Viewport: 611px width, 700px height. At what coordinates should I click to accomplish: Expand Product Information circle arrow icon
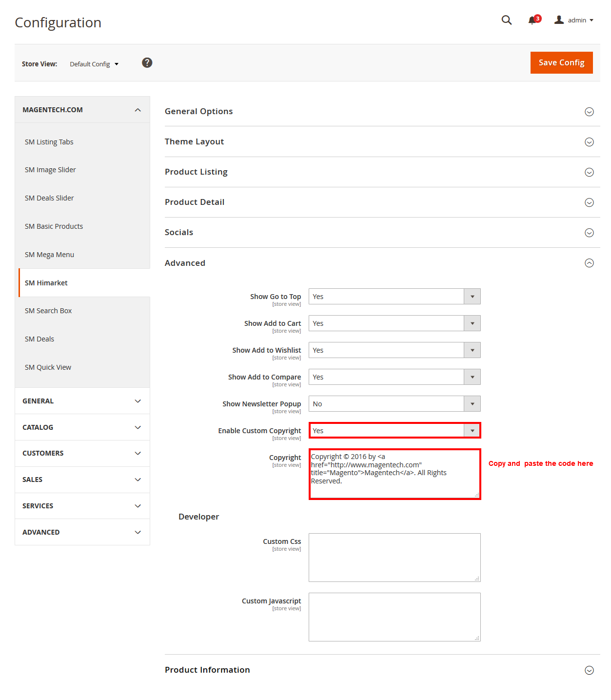point(589,670)
